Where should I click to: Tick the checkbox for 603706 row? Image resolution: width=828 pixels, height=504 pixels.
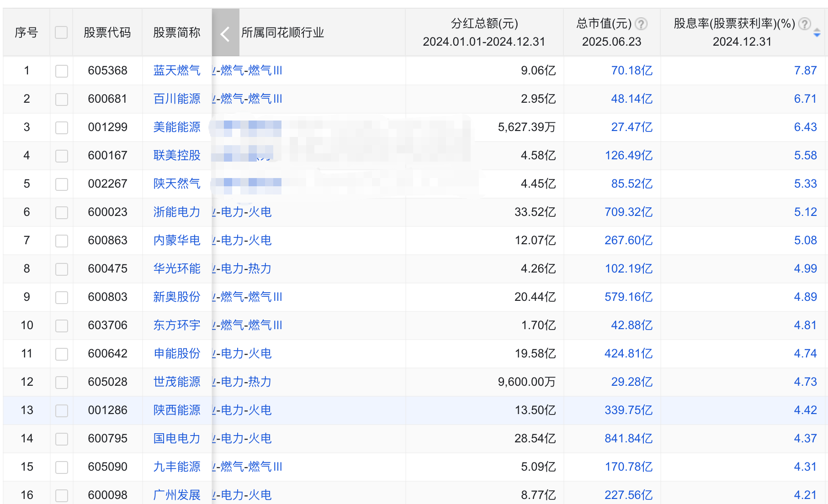pos(61,325)
